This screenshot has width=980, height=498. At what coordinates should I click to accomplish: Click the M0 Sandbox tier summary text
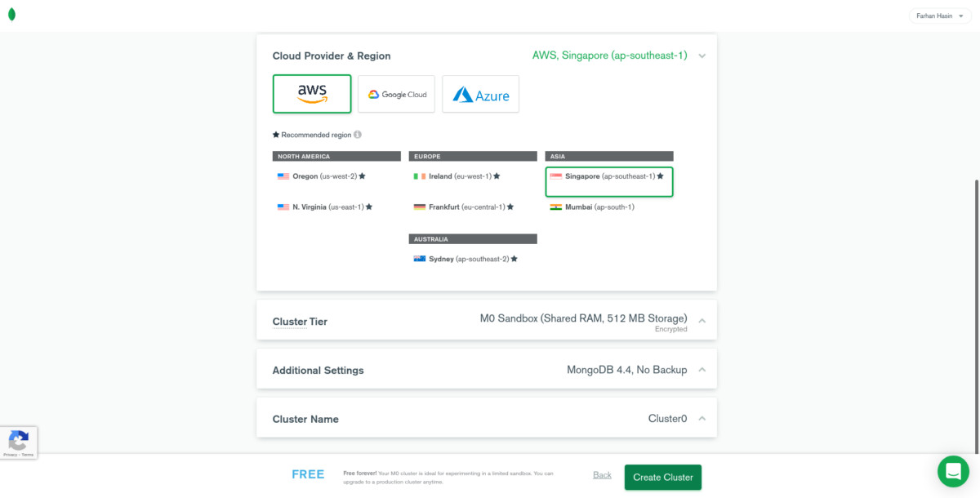584,318
